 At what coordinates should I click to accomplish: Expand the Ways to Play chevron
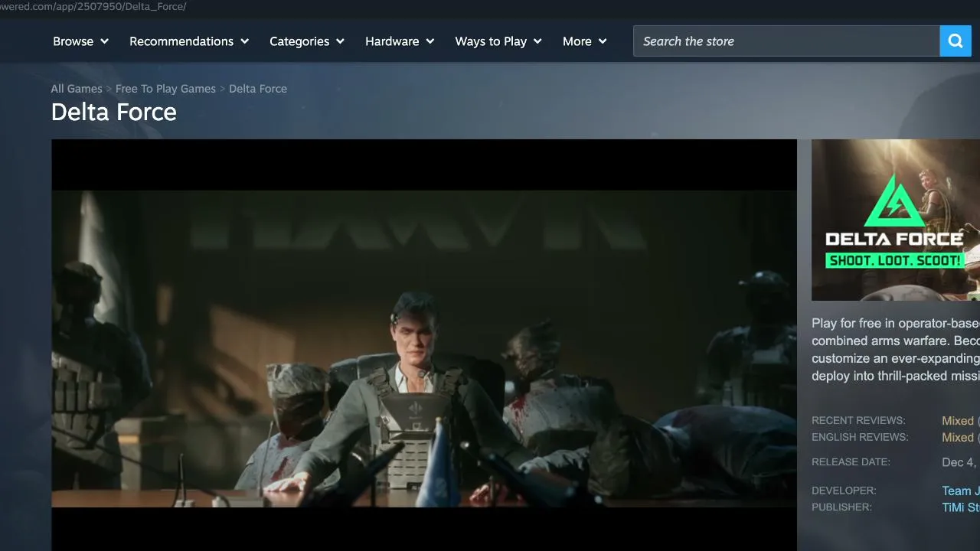coord(537,41)
